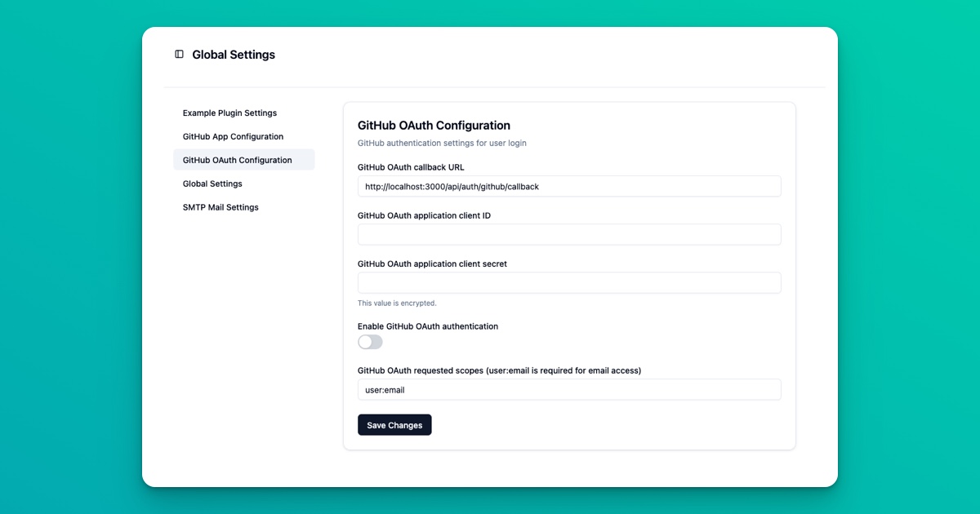Select the localhost callback URL text
The image size is (980, 514).
(x=452, y=187)
